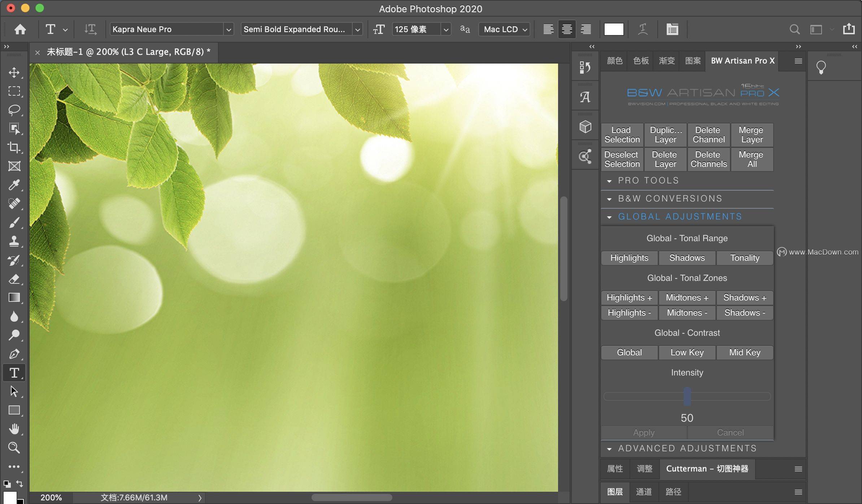
Task: Reset default foreground and background colors
Action: pos(7,484)
